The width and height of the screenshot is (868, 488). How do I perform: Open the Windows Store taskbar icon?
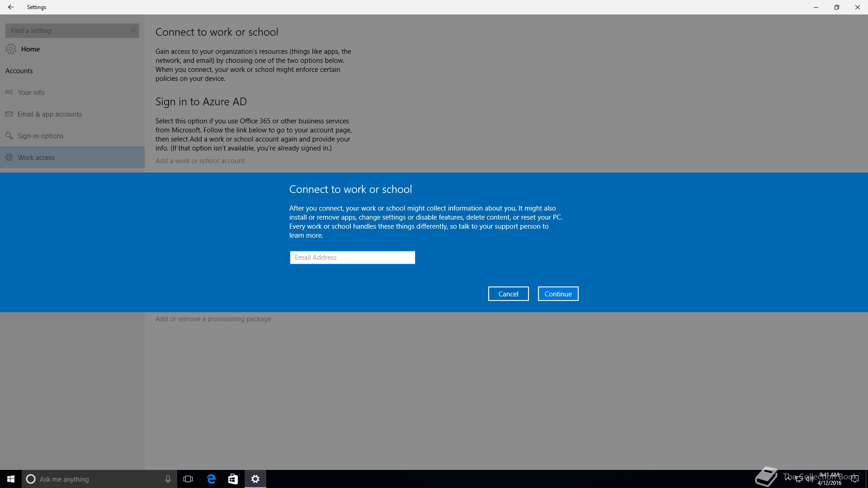tap(233, 479)
